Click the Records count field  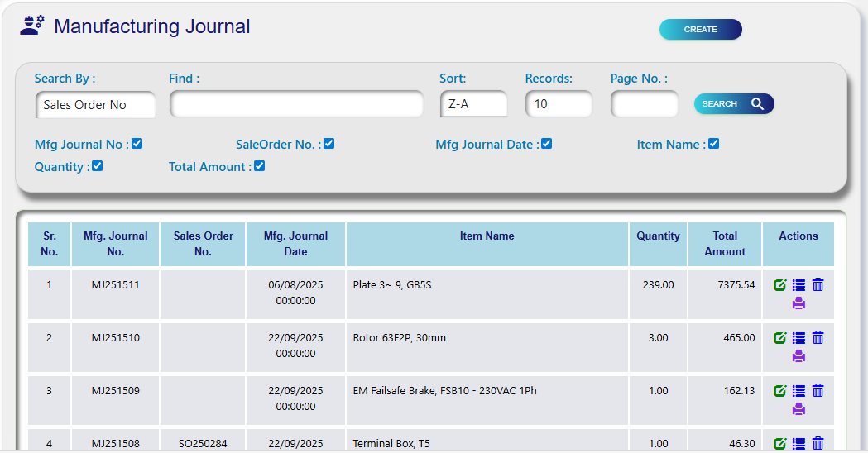[x=559, y=104]
